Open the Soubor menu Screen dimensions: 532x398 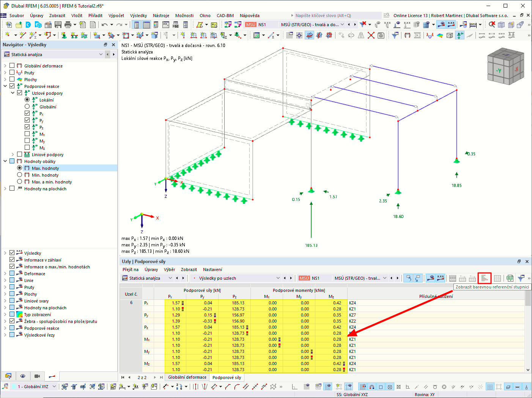click(x=17, y=16)
